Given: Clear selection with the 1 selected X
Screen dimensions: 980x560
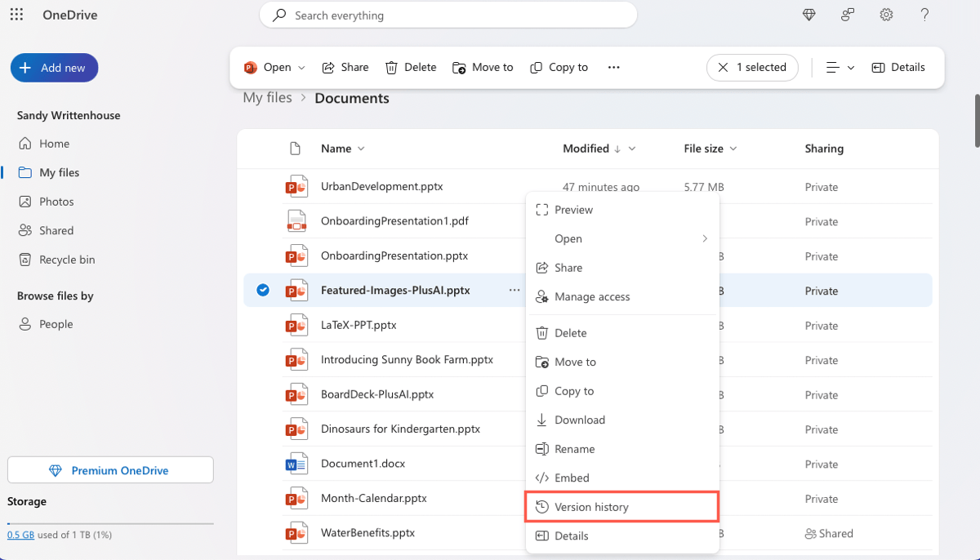Looking at the screenshot, I should (x=723, y=68).
